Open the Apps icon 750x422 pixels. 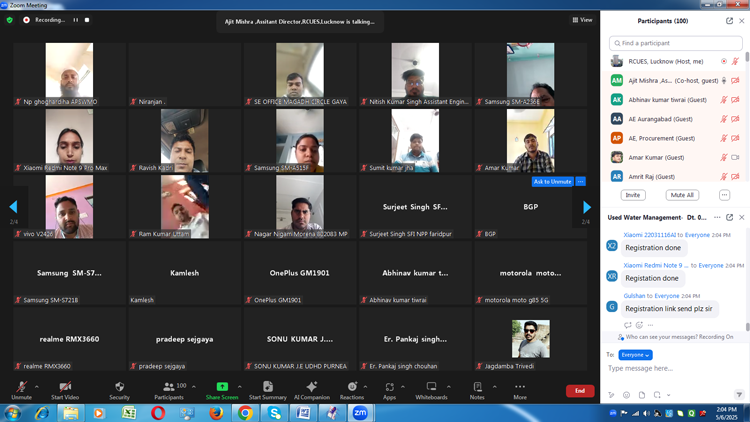point(389,387)
